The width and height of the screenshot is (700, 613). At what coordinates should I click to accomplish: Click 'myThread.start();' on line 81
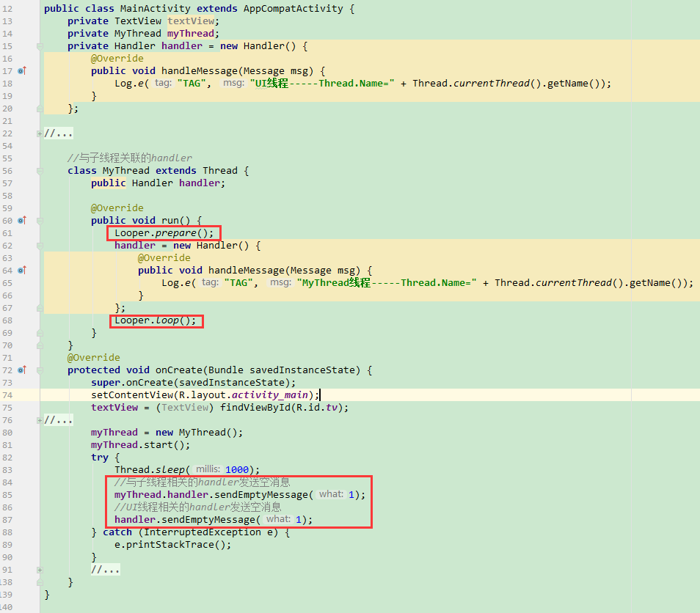(141, 445)
